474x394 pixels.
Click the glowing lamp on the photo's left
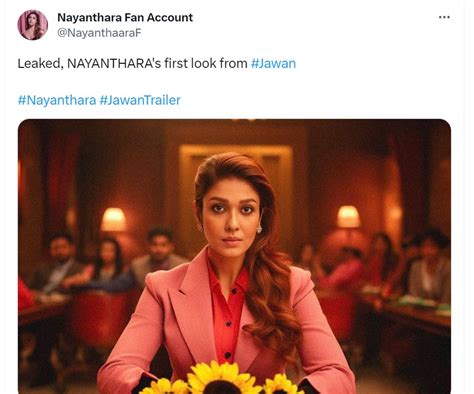pyautogui.click(x=114, y=219)
